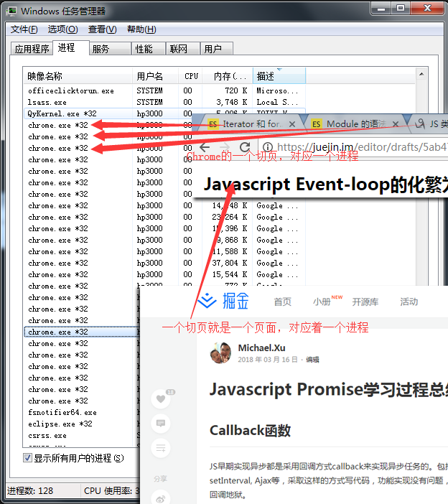Click Chrome's back arrow button

point(205,147)
